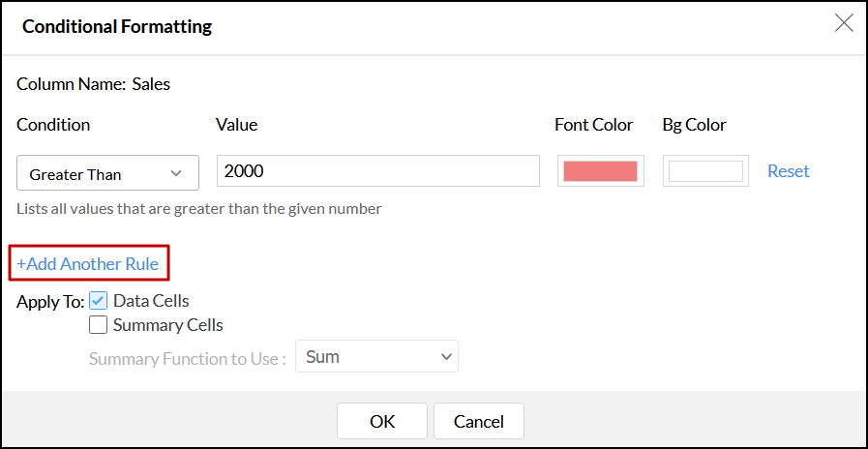
Task: Pick a background color from Bg Color swatch
Action: click(x=705, y=171)
